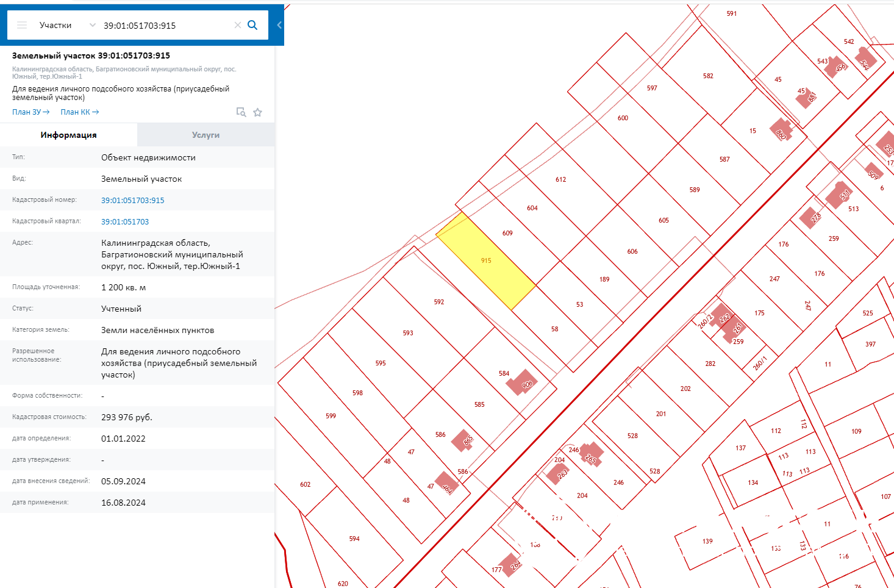894x588 pixels.
Task: Click the zoom-to-object icon beside the star
Action: pos(241,112)
